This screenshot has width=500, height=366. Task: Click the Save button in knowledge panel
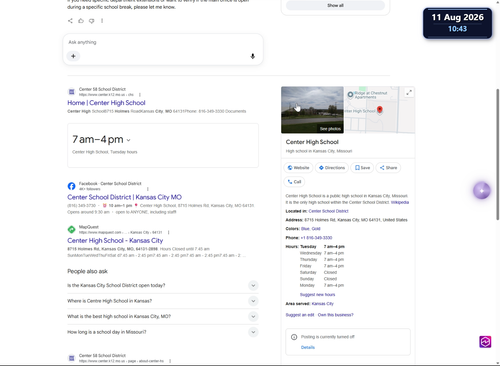pos(362,168)
